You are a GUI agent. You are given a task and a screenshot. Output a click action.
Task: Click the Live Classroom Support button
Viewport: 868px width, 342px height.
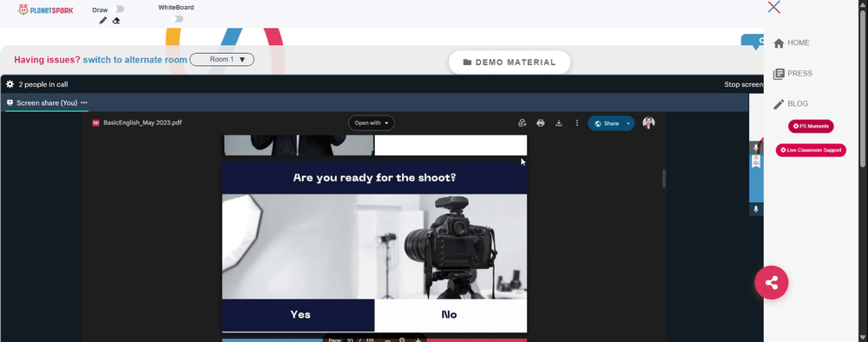[811, 150]
